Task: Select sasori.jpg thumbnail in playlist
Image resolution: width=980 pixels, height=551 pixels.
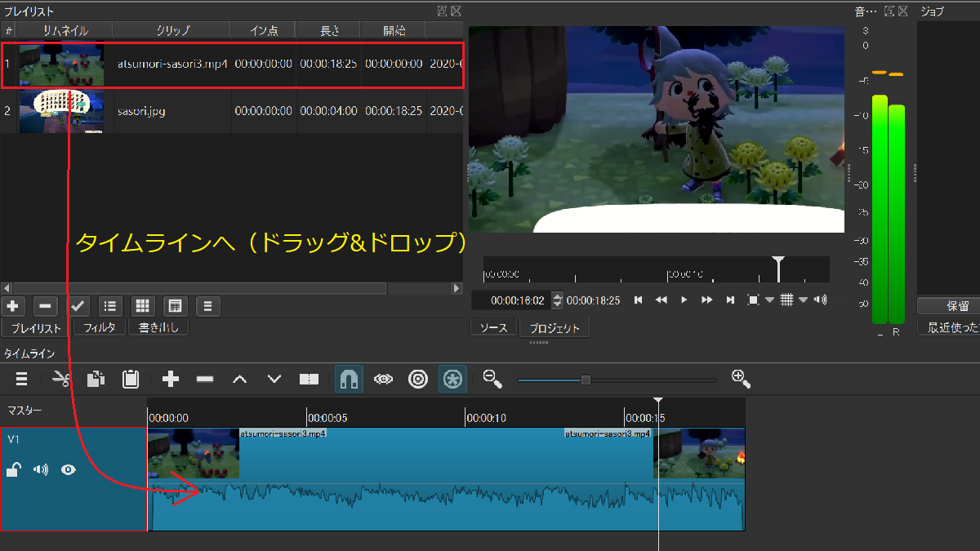Action: [61, 111]
